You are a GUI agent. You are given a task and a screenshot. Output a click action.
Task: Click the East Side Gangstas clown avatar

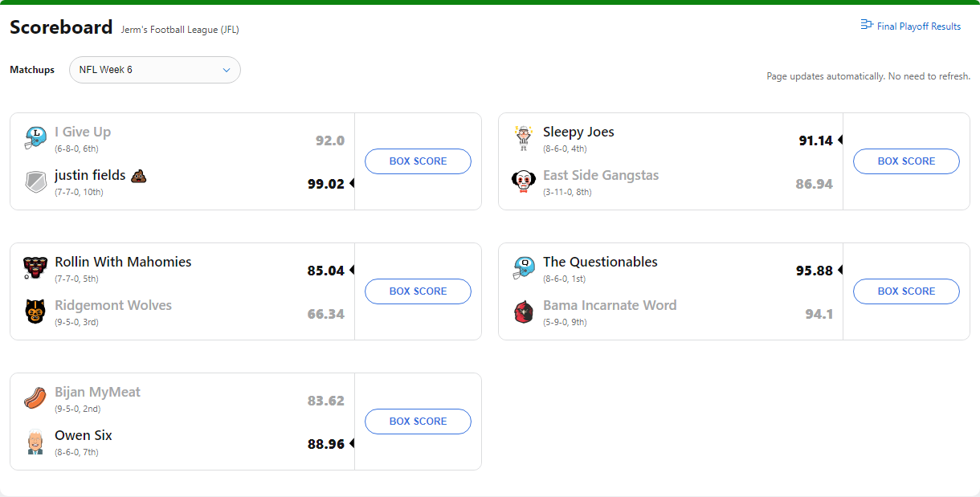[524, 181]
